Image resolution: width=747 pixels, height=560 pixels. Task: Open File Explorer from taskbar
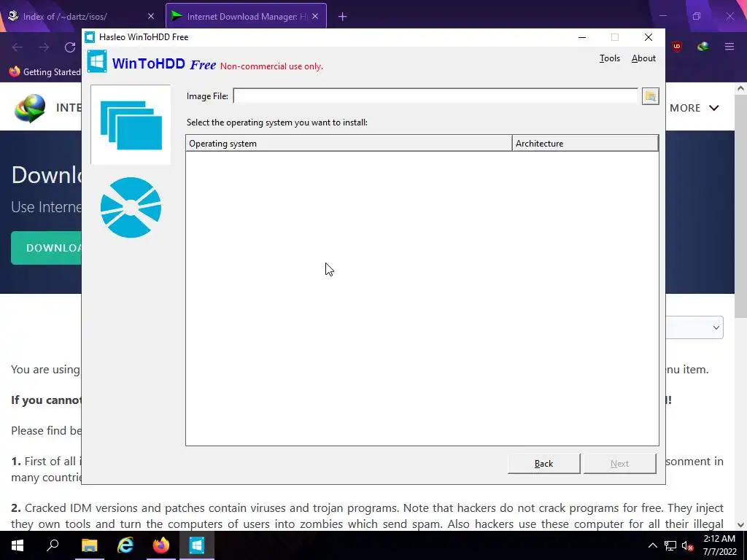pyautogui.click(x=89, y=545)
